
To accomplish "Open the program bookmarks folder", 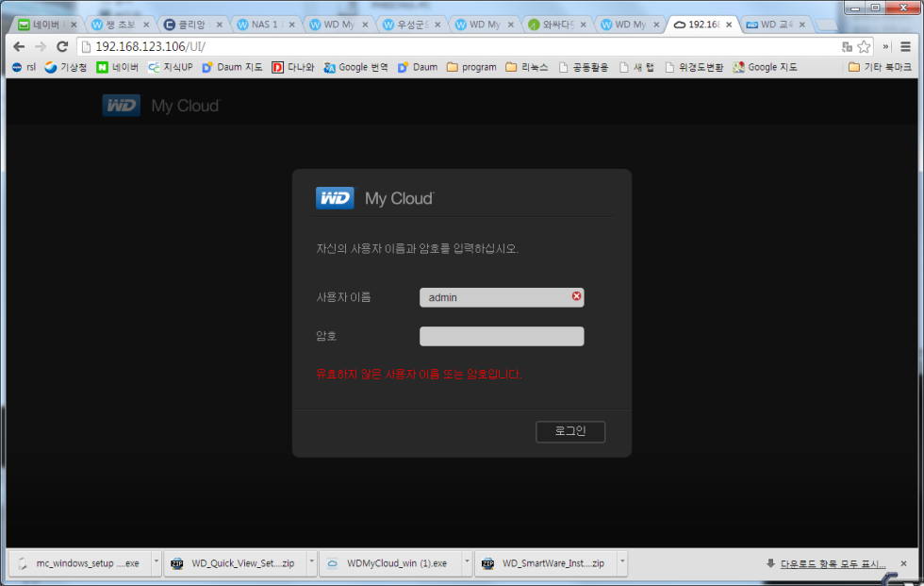I will tap(471, 67).
